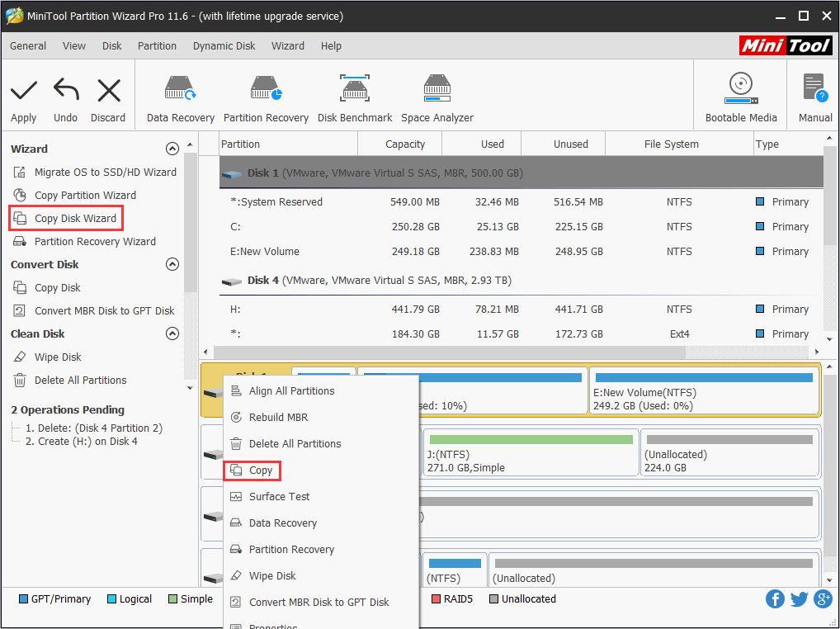
Task: Select the E:New Volume row in partition list
Action: coord(521,251)
